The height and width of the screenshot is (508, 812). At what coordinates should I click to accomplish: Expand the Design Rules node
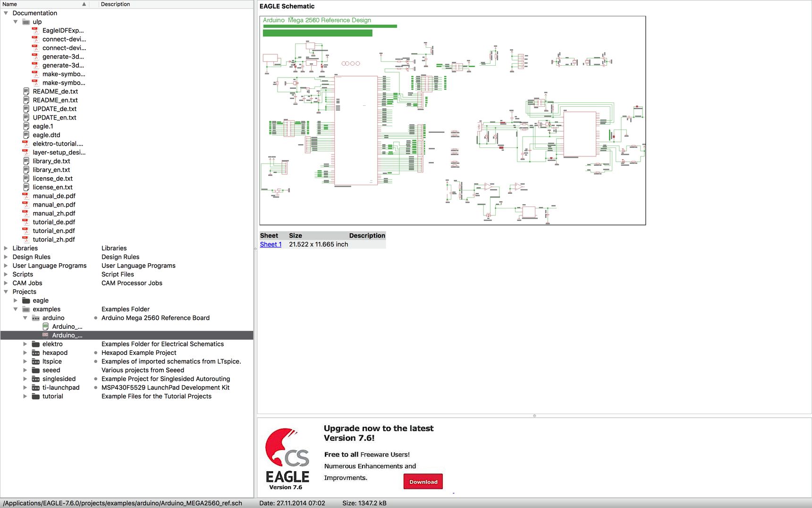tap(6, 257)
